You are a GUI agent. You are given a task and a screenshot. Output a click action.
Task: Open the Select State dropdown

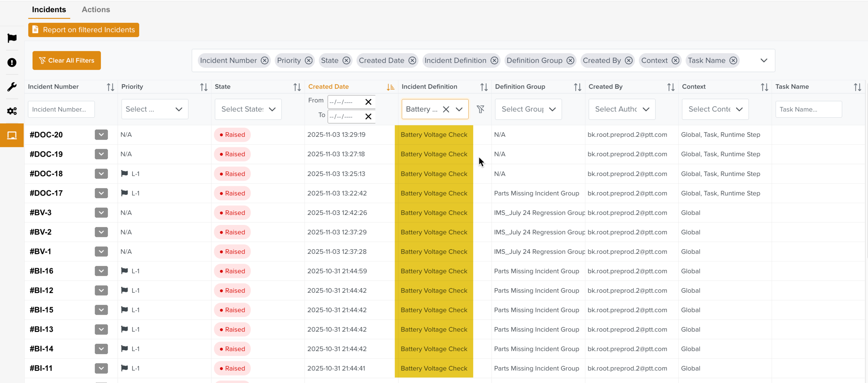pyautogui.click(x=248, y=109)
